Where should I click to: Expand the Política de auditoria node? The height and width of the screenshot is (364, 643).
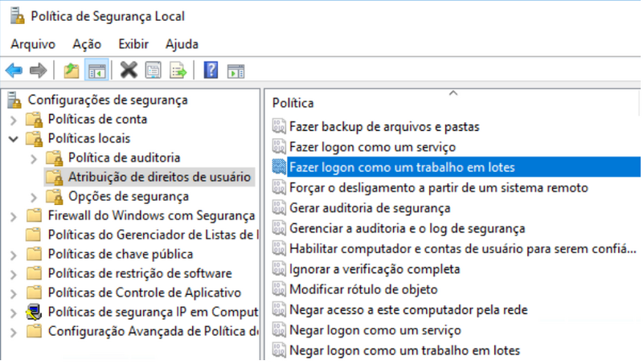coord(34,158)
